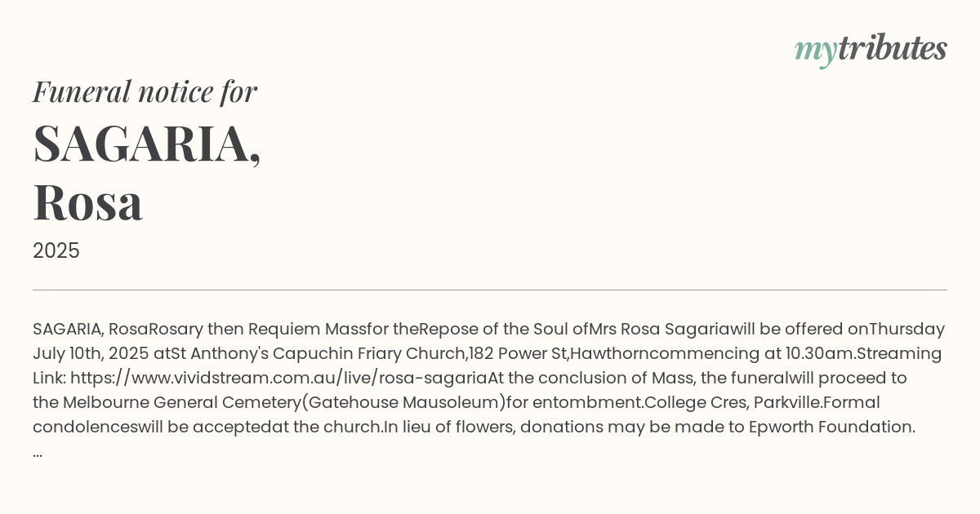Click the mytributes logo
The image size is (980, 514).
(x=871, y=49)
